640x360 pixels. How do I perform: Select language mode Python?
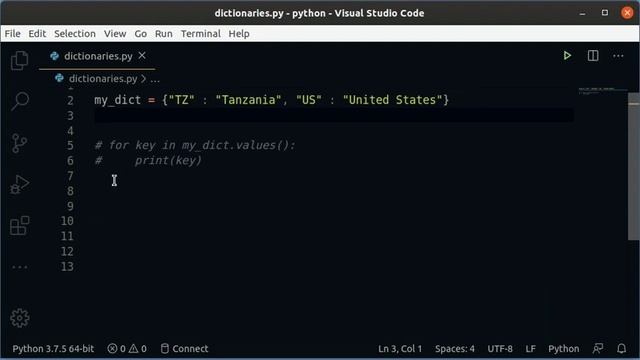pos(563,349)
